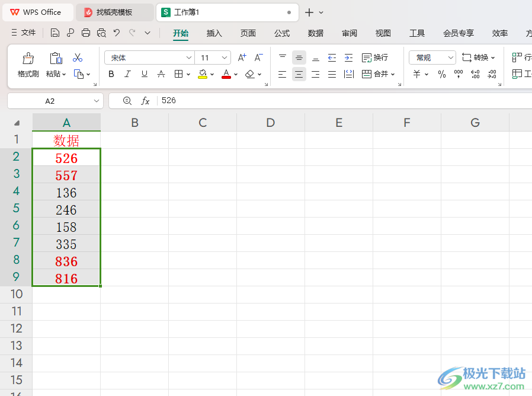Viewport: 532px width, 396px height.
Task: Increase decimal places icon
Action: (x=475, y=74)
